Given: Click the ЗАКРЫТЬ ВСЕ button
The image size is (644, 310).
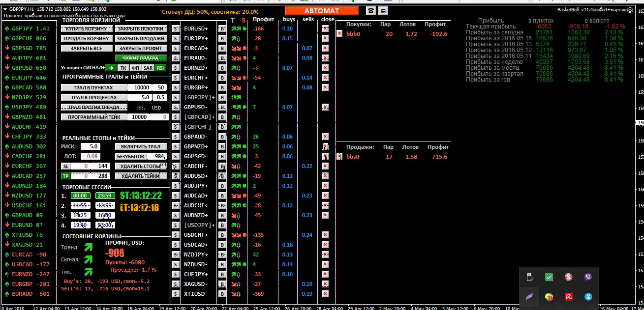Looking at the screenshot, I should (x=87, y=49).
